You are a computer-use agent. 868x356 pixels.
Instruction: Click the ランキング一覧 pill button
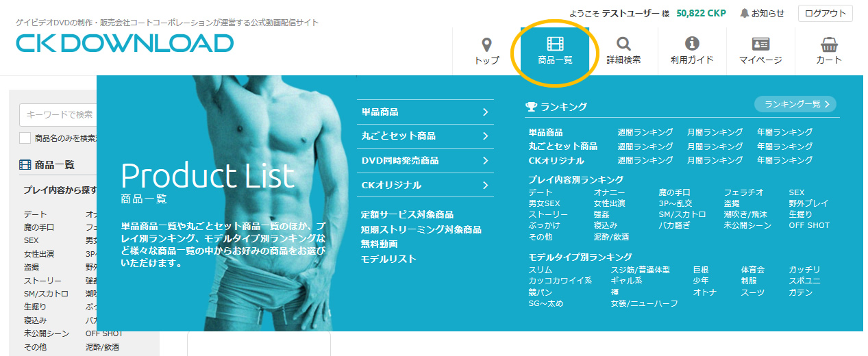point(795,104)
